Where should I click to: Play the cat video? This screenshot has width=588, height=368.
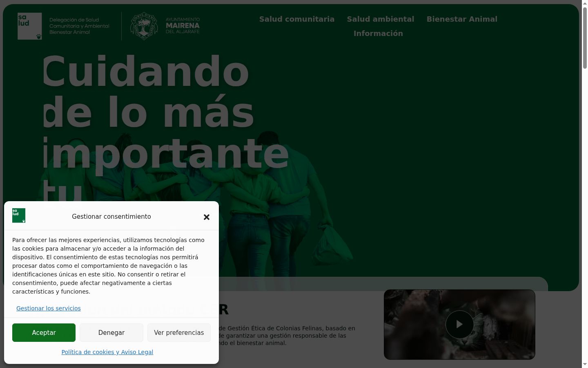pyautogui.click(x=459, y=324)
